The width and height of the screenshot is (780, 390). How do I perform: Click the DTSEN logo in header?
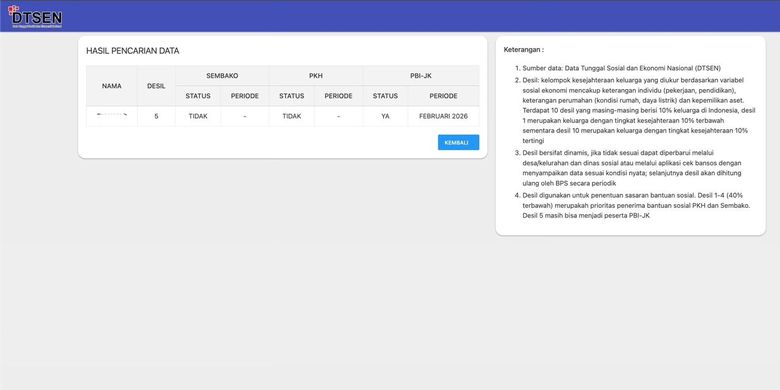(x=35, y=17)
